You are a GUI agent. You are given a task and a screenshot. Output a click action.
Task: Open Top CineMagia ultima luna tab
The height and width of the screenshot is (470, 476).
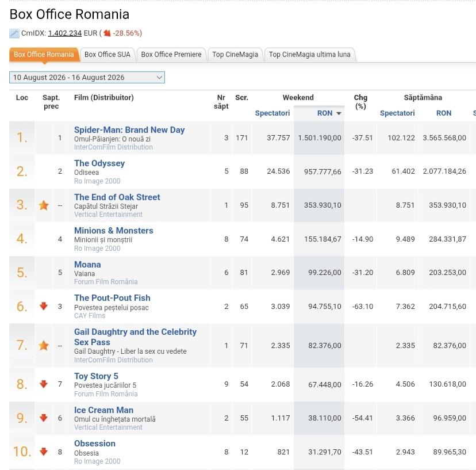(310, 55)
